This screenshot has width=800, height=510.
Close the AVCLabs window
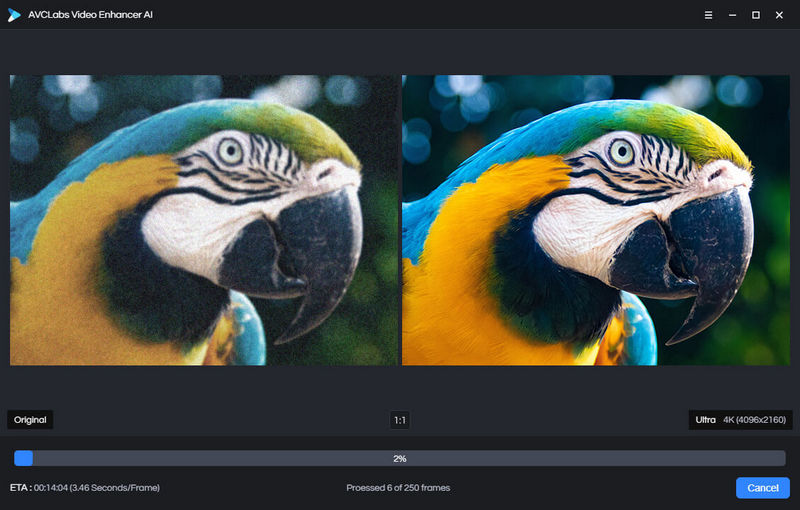pyautogui.click(x=779, y=15)
